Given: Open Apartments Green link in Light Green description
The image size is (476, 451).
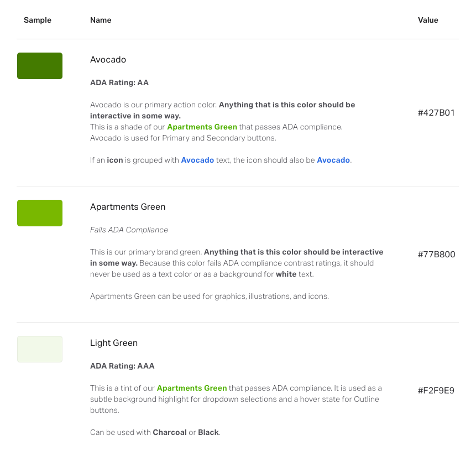Looking at the screenshot, I should [x=192, y=388].
